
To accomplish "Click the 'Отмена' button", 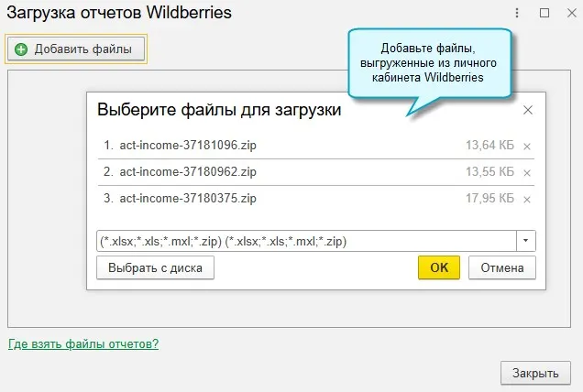I will [502, 267].
